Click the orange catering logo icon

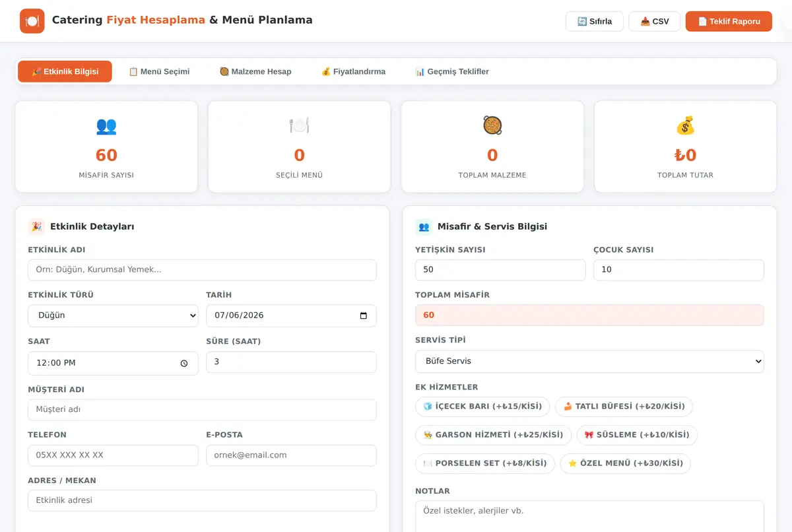point(32,21)
